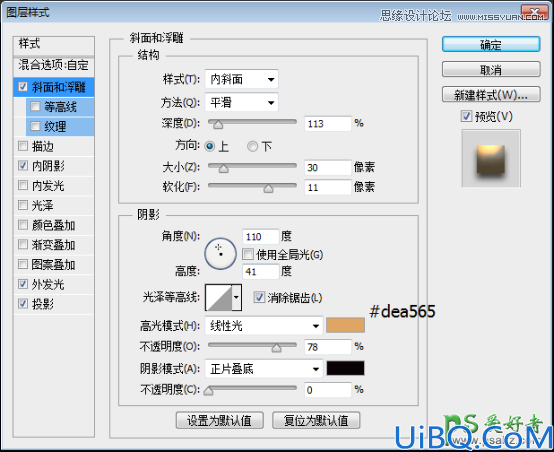The image size is (554, 452).
Task: Select direction 下 radio button
Action: pos(252,146)
